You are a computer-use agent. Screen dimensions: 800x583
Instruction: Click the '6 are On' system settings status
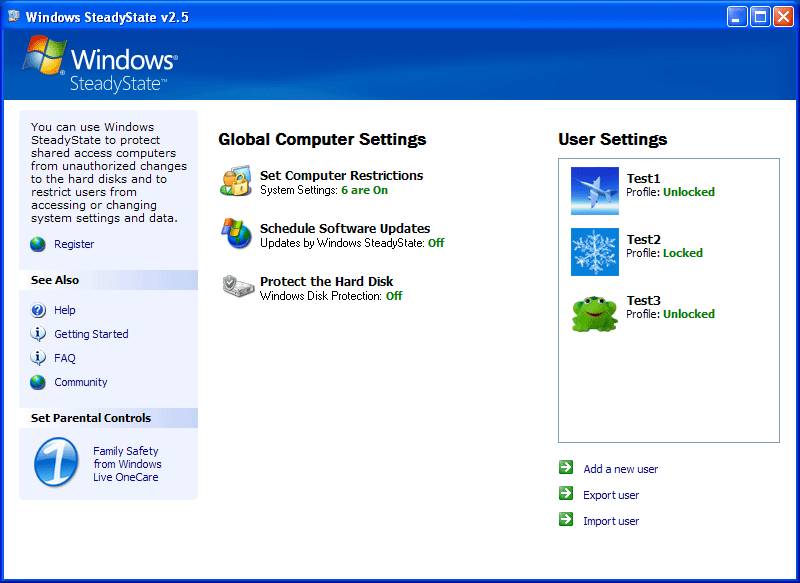tap(364, 190)
